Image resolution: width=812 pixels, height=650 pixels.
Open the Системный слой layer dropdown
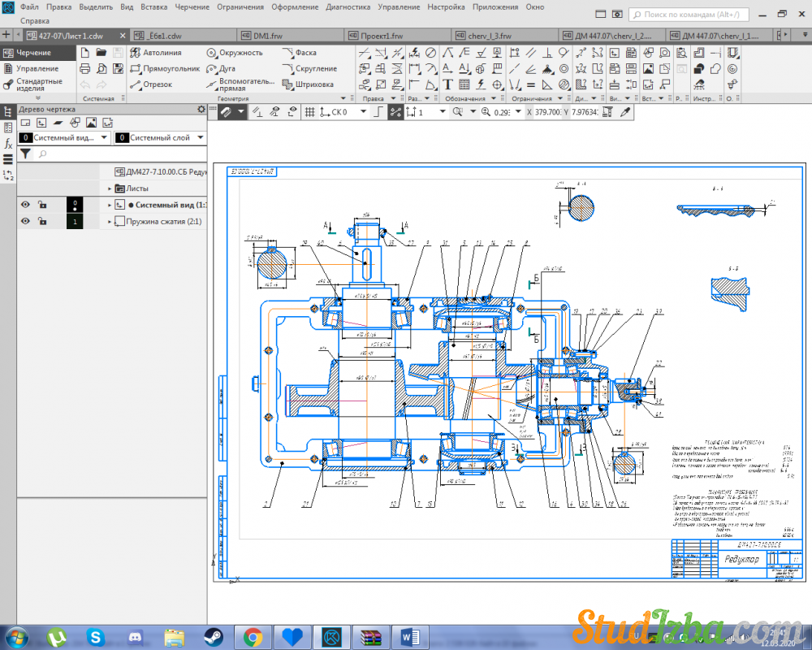199,138
